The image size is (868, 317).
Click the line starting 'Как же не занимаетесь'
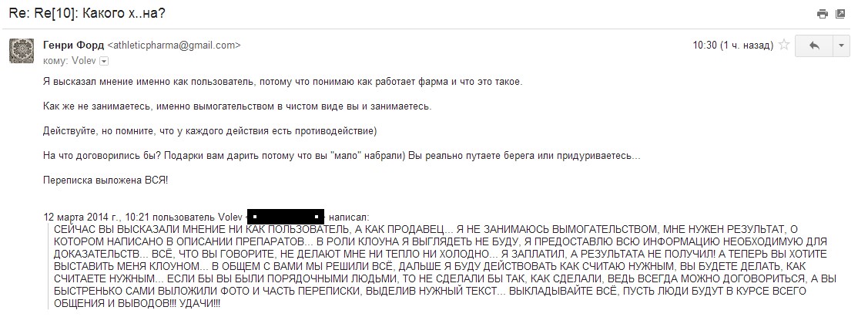(x=237, y=106)
